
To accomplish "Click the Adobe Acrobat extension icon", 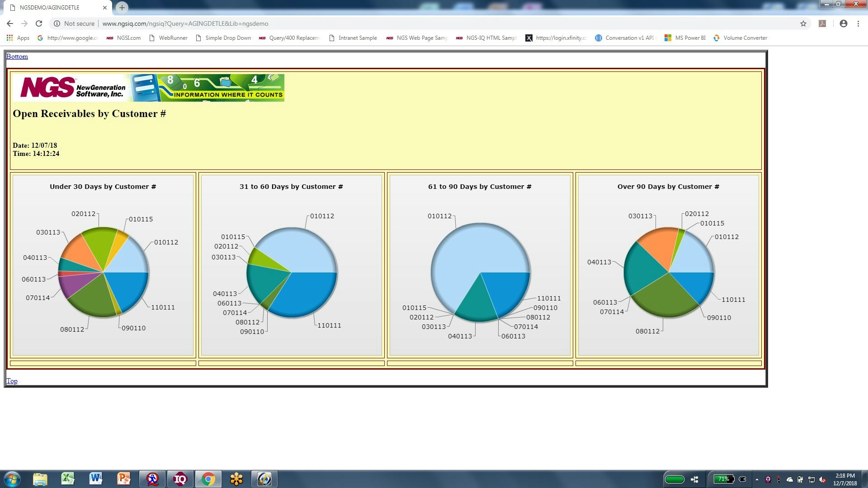I will (823, 23).
